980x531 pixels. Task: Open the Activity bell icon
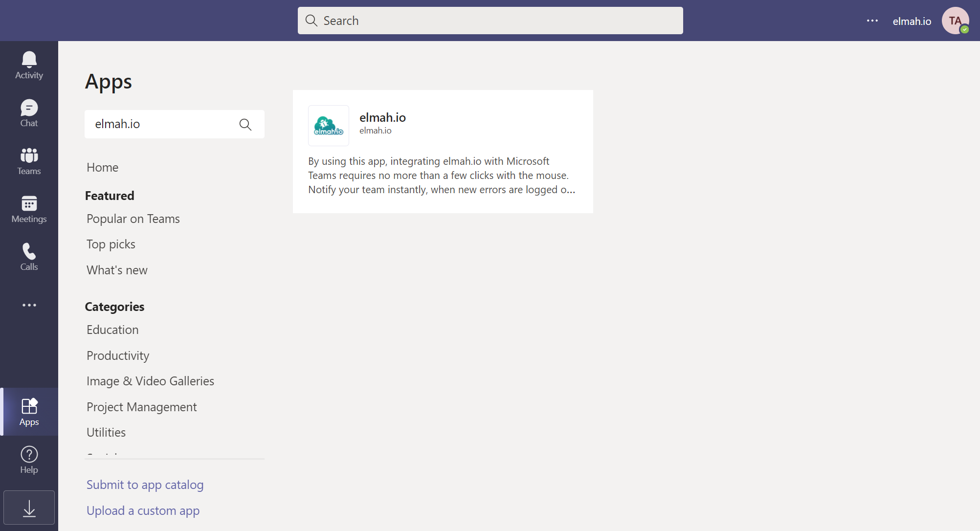click(29, 65)
